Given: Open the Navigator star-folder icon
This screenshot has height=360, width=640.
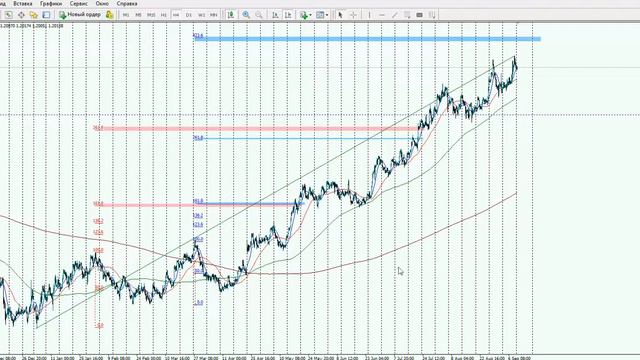Looking at the screenshot, I should coord(33,15).
